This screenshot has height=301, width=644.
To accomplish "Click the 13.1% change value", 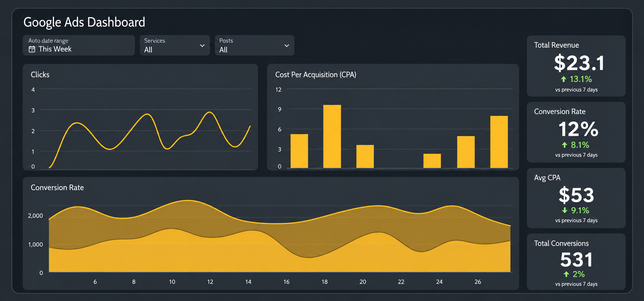I will point(581,79).
